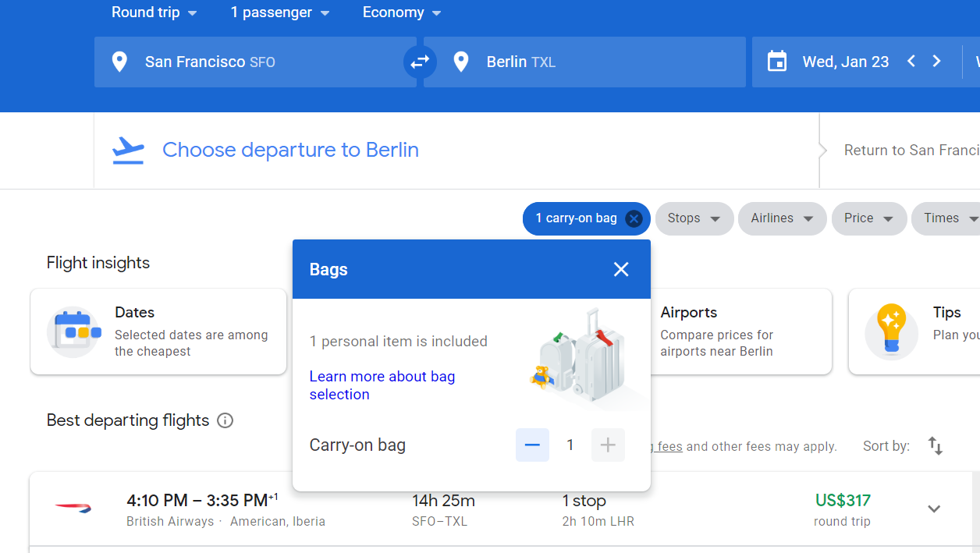The image size is (980, 553).
Task: Open the Price filter
Action: tap(868, 218)
